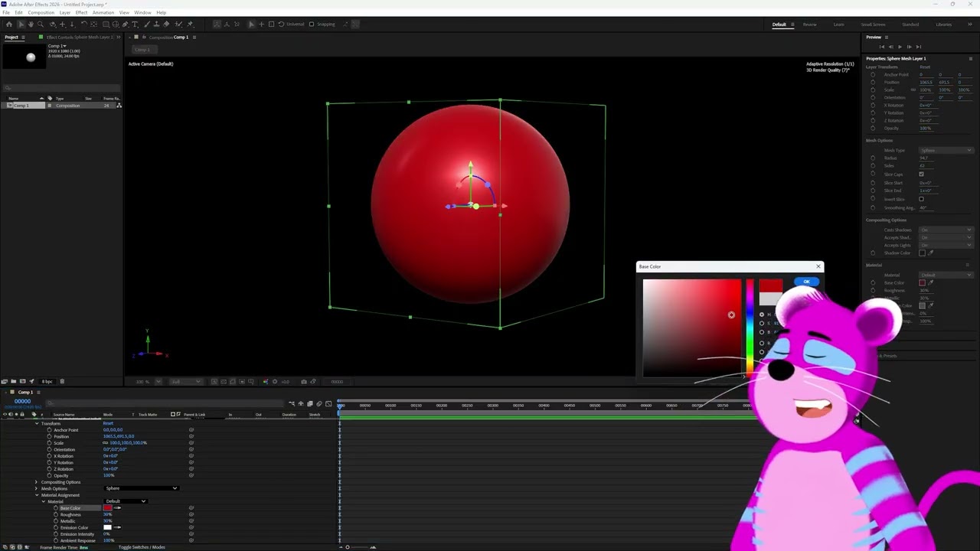Open Default material dropdown in timeline
Image resolution: width=980 pixels, height=551 pixels.
[x=126, y=501]
